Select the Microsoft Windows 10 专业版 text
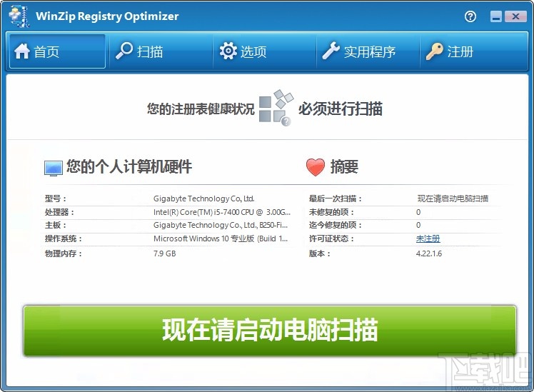The width and height of the screenshot is (534, 392). [x=221, y=238]
